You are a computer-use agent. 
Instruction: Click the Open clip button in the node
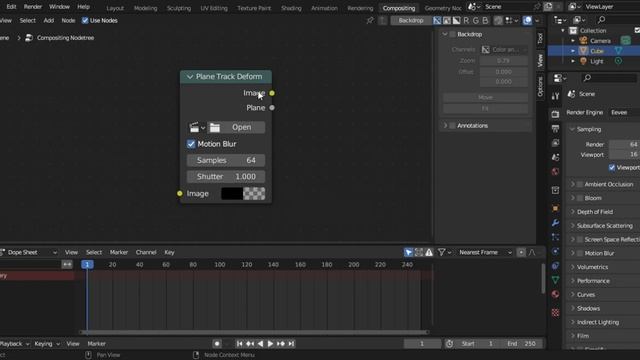tap(237, 127)
